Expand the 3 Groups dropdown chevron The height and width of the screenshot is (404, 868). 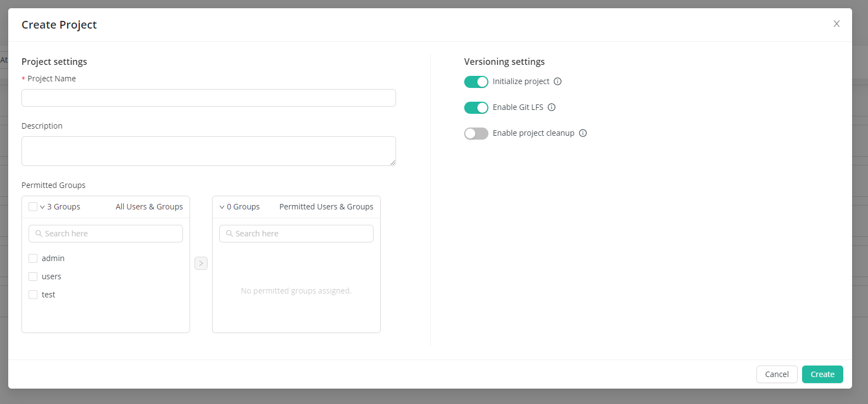pos(42,207)
